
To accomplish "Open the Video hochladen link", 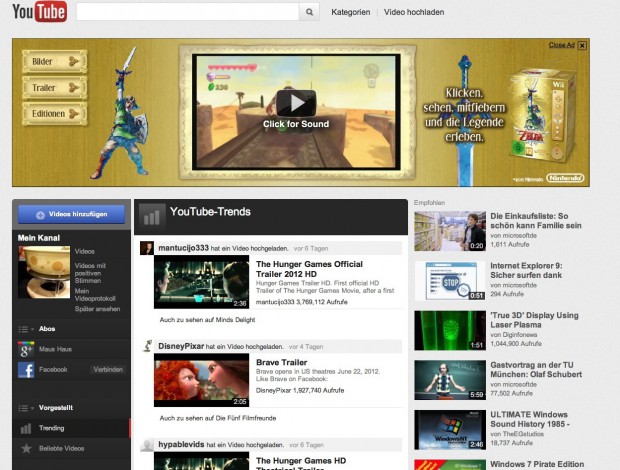I will pyautogui.click(x=414, y=12).
